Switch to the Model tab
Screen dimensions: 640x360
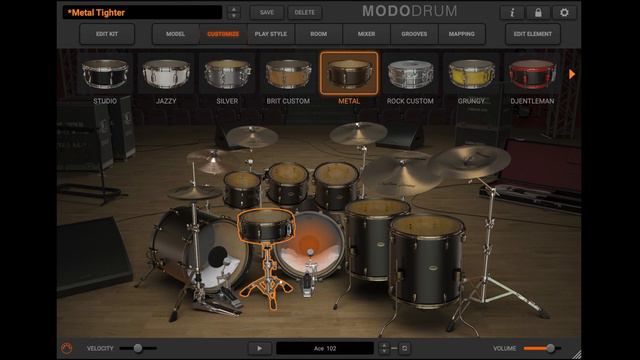pos(176,34)
